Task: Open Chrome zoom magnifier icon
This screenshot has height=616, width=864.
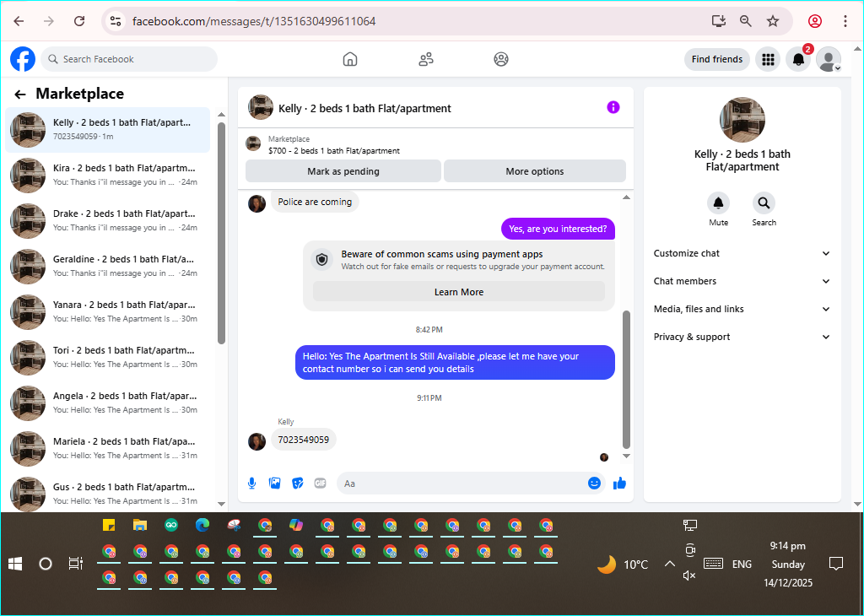Action: point(746,21)
